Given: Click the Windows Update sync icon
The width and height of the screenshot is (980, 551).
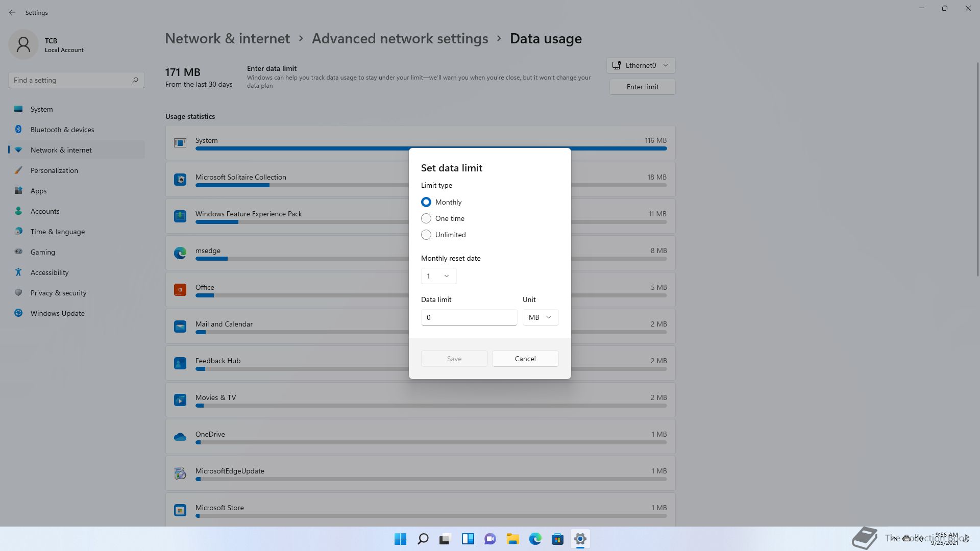Looking at the screenshot, I should 18,313.
